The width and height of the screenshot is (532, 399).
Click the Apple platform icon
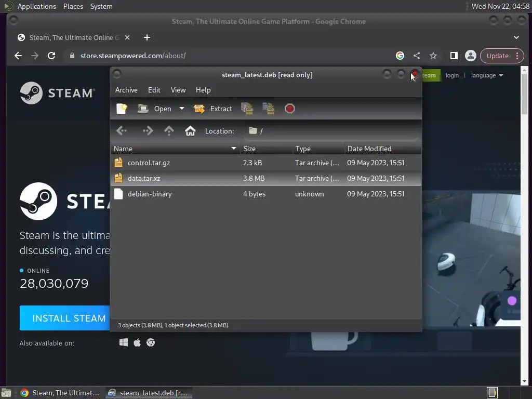click(137, 343)
